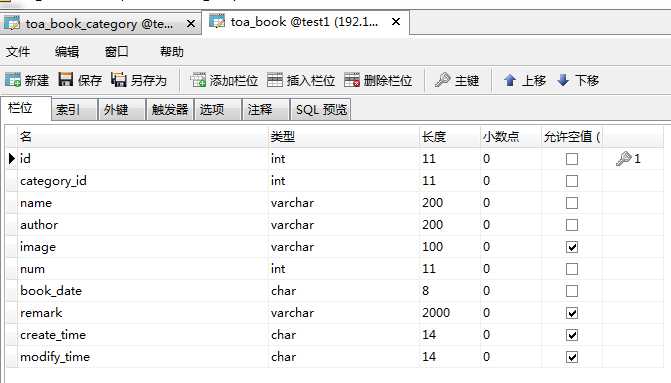
Task: Click the 名 (Name) column header
Action: (143, 137)
